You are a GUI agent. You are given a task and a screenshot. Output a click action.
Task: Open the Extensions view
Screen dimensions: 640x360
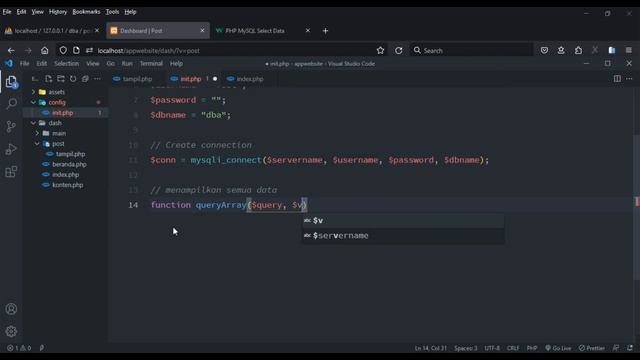[11, 171]
